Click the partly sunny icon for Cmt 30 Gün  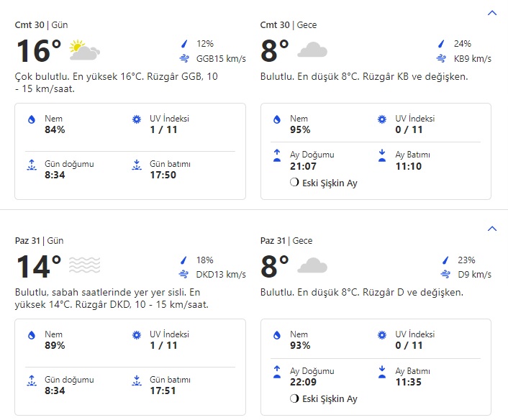84,50
